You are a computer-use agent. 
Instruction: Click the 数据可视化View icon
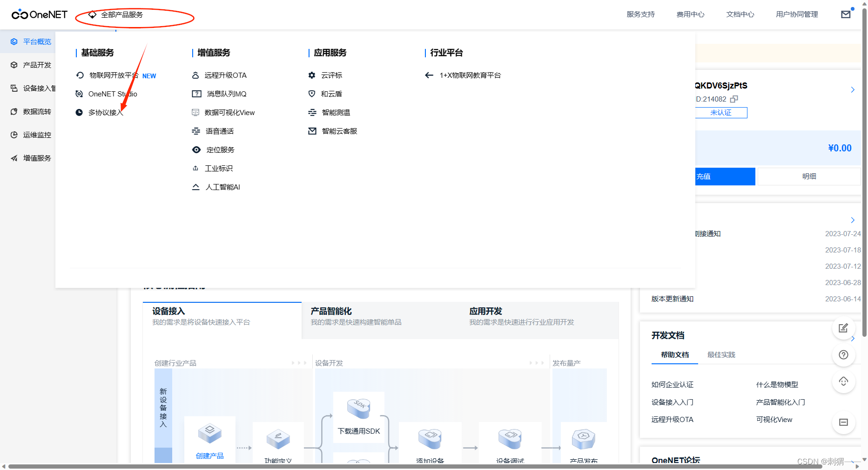click(195, 112)
